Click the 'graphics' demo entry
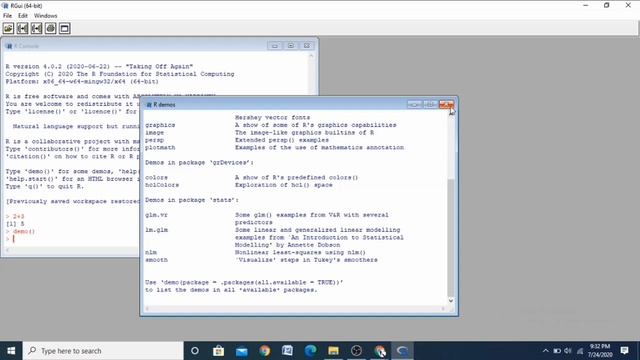The image size is (640, 360). point(160,125)
